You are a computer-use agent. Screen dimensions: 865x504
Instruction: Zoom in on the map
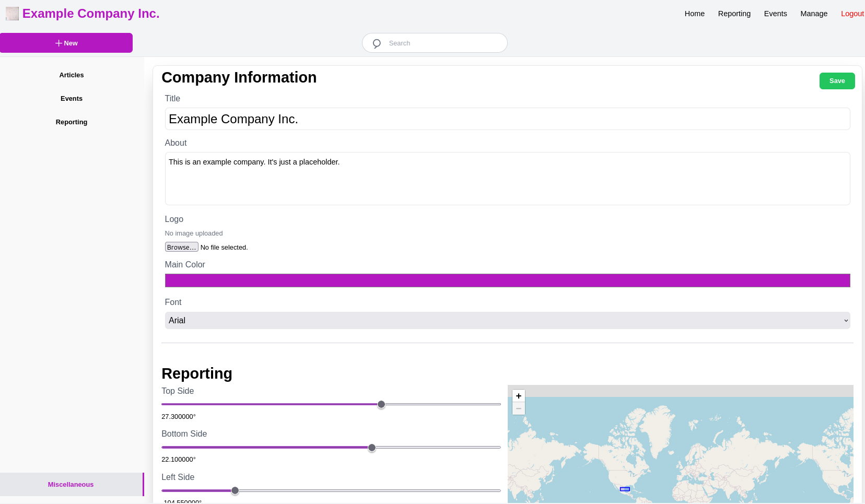click(x=518, y=396)
